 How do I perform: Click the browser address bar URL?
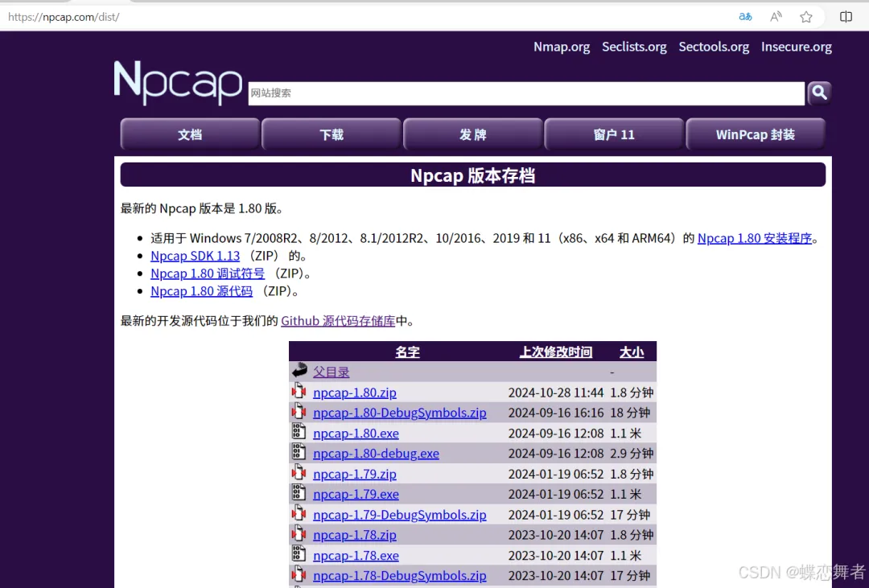click(64, 17)
